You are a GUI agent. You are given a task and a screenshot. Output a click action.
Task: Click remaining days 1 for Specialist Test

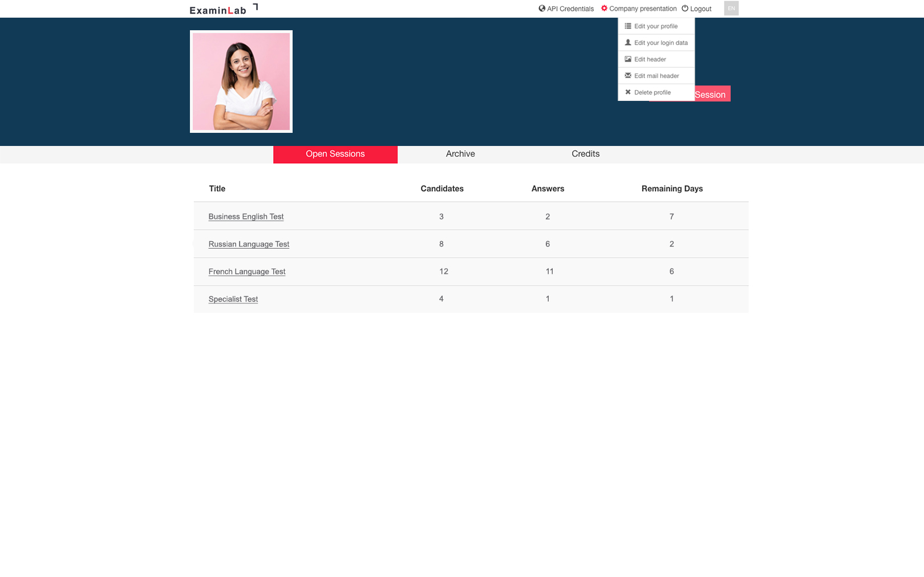pyautogui.click(x=672, y=299)
